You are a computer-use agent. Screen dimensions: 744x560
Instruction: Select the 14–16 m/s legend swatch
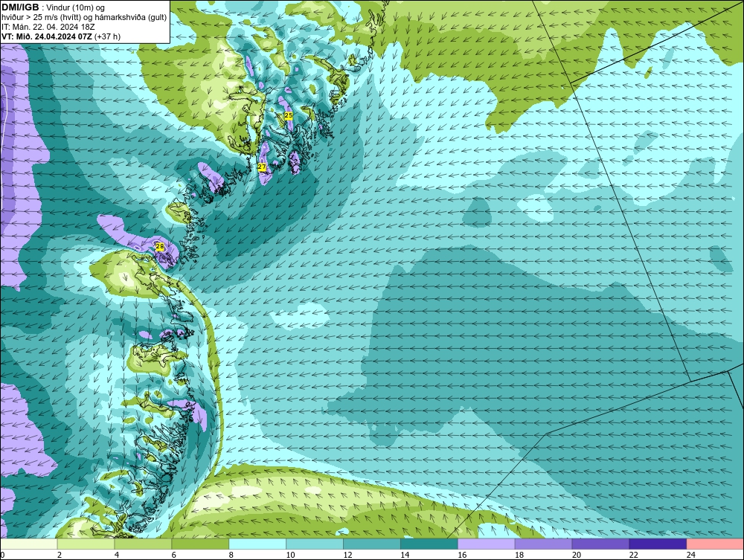(x=429, y=544)
